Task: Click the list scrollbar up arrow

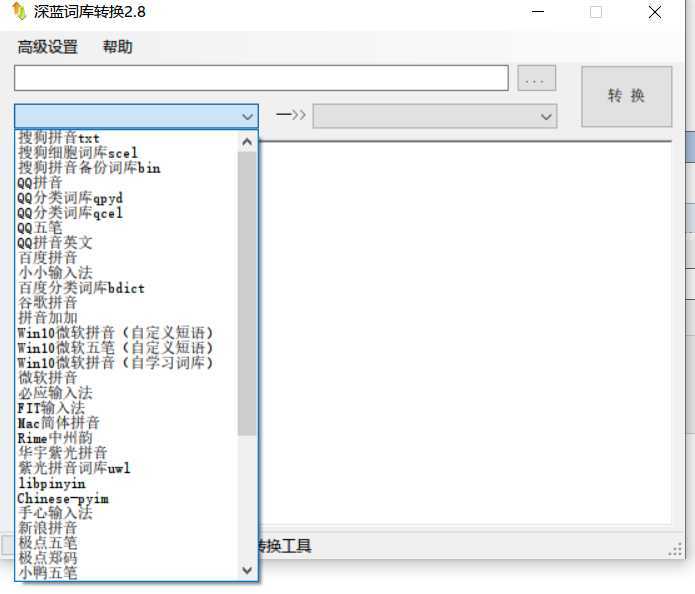Action: [247, 142]
